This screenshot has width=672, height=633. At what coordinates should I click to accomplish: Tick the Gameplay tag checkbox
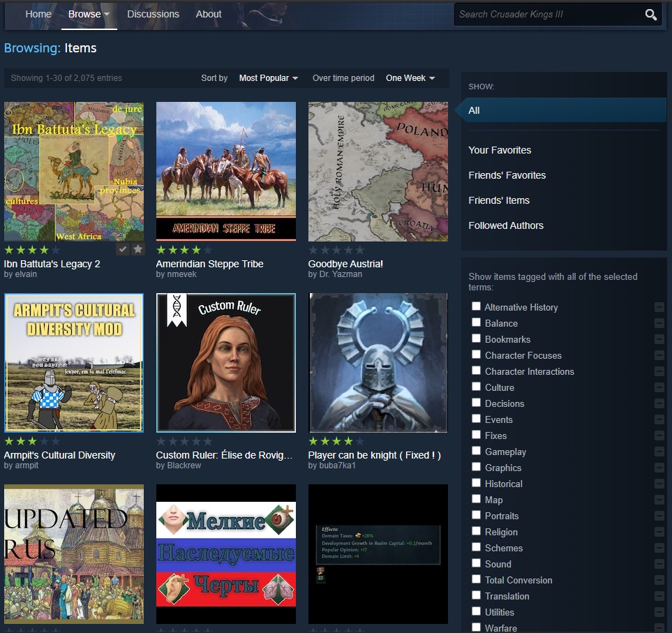click(x=476, y=450)
